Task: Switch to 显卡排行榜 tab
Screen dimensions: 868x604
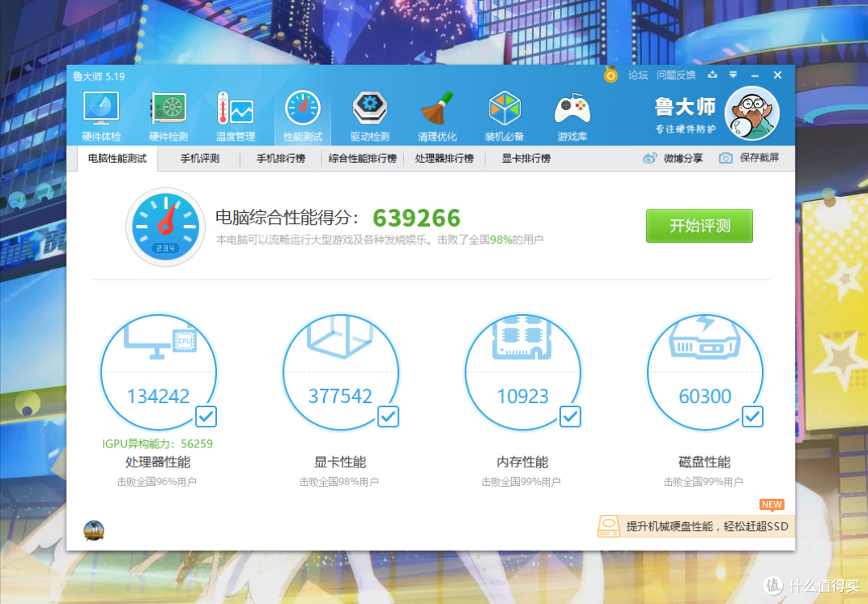Action: [526, 159]
